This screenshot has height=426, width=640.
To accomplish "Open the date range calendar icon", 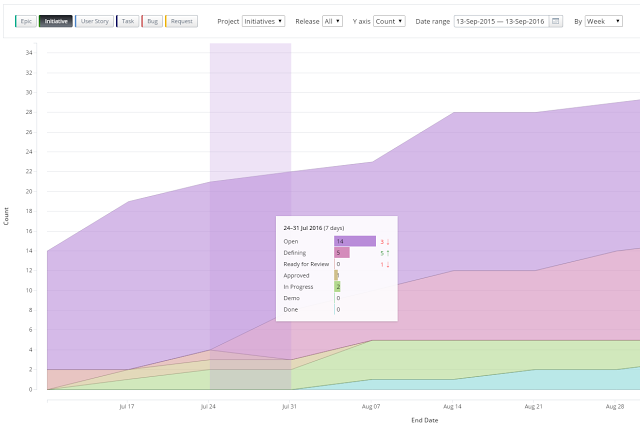I will (556, 21).
